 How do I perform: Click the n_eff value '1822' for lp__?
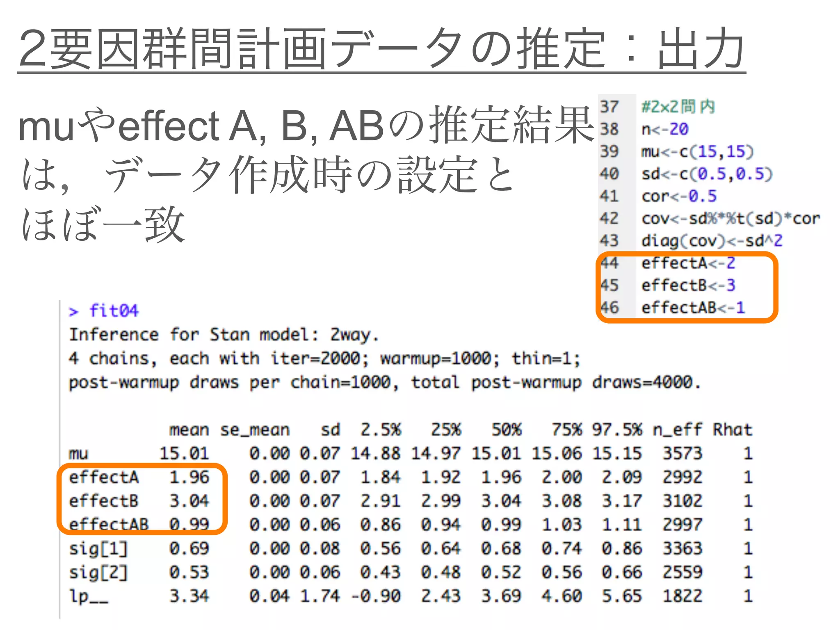tap(682, 596)
